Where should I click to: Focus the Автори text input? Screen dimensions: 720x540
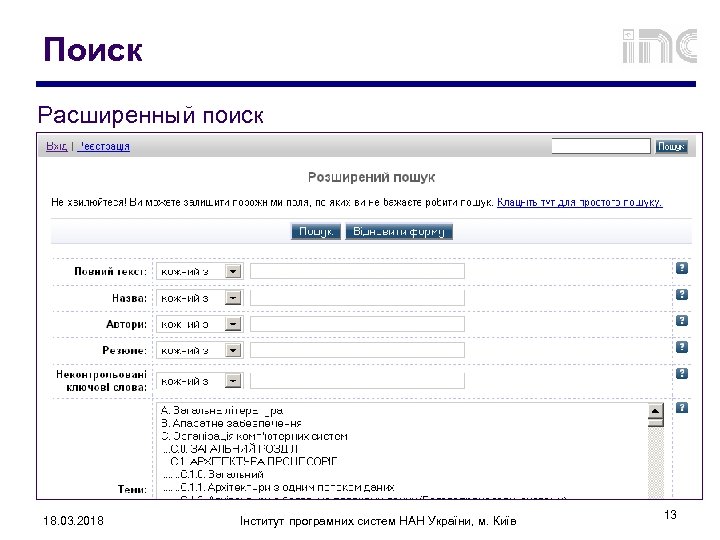click(357, 324)
